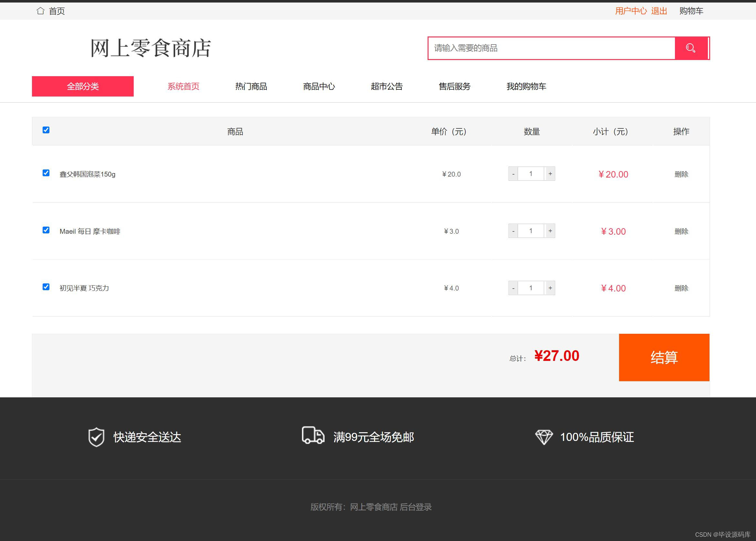Viewport: 756px width, 541px height.
Task: Open the 全部分类 category menu
Action: coord(83,86)
